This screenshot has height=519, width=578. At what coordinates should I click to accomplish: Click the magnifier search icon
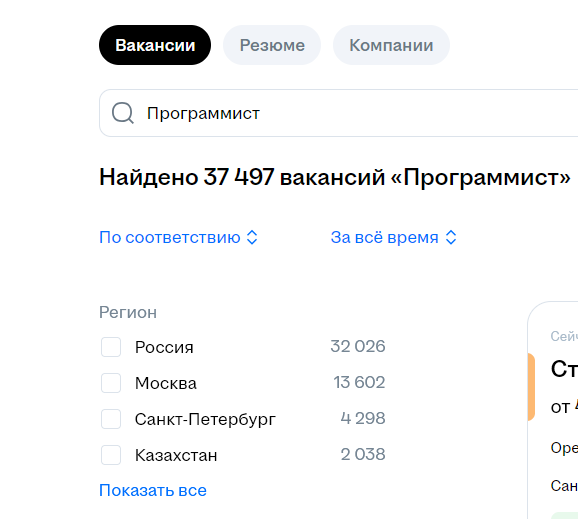pyautogui.click(x=123, y=113)
